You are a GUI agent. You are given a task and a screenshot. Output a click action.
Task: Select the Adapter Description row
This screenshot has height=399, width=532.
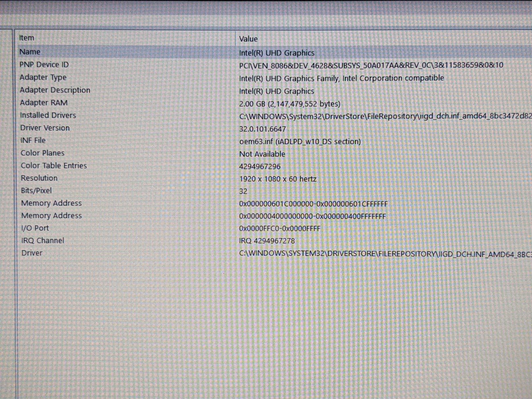(55, 90)
